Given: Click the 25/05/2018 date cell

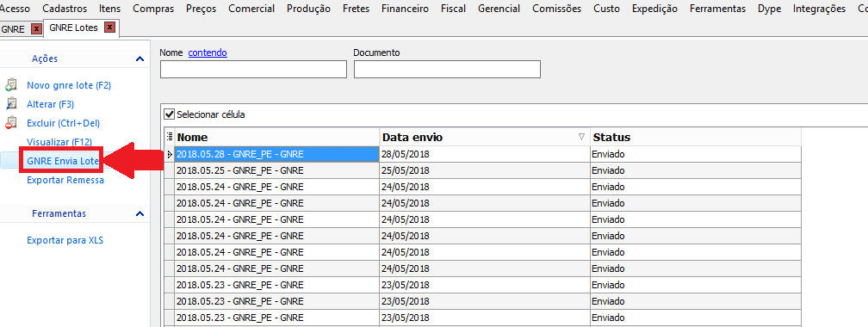Looking at the screenshot, I should coord(485,170).
